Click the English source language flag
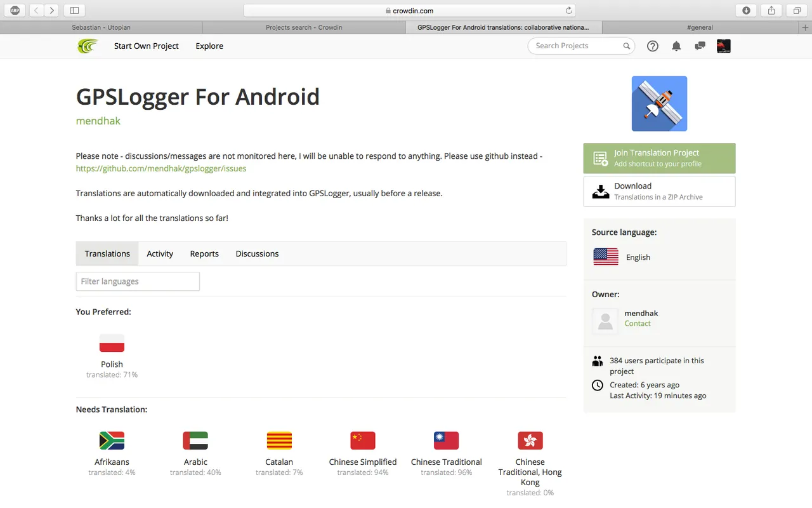 point(606,257)
